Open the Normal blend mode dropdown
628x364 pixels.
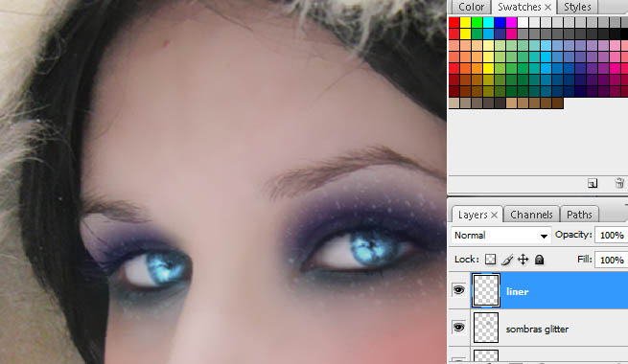[x=500, y=236]
